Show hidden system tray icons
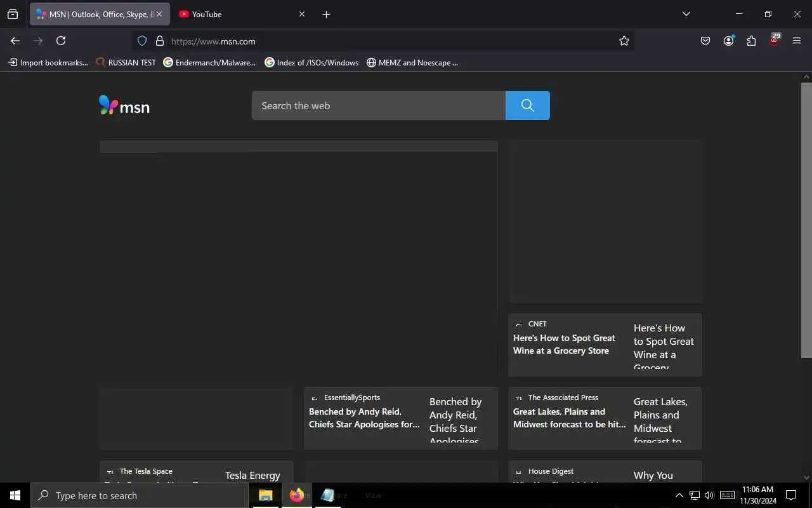This screenshot has width=812, height=508. point(679,495)
